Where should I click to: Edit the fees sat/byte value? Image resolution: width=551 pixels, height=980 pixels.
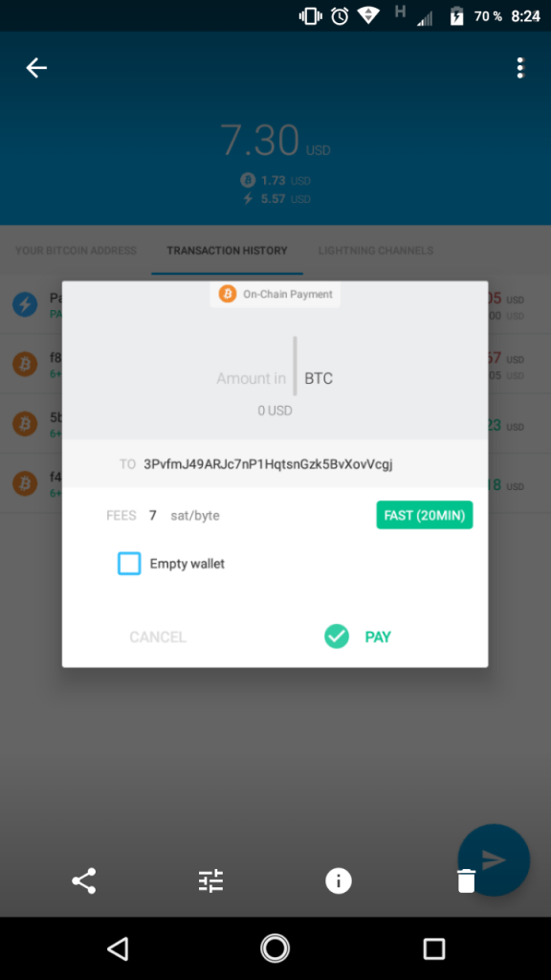point(153,516)
